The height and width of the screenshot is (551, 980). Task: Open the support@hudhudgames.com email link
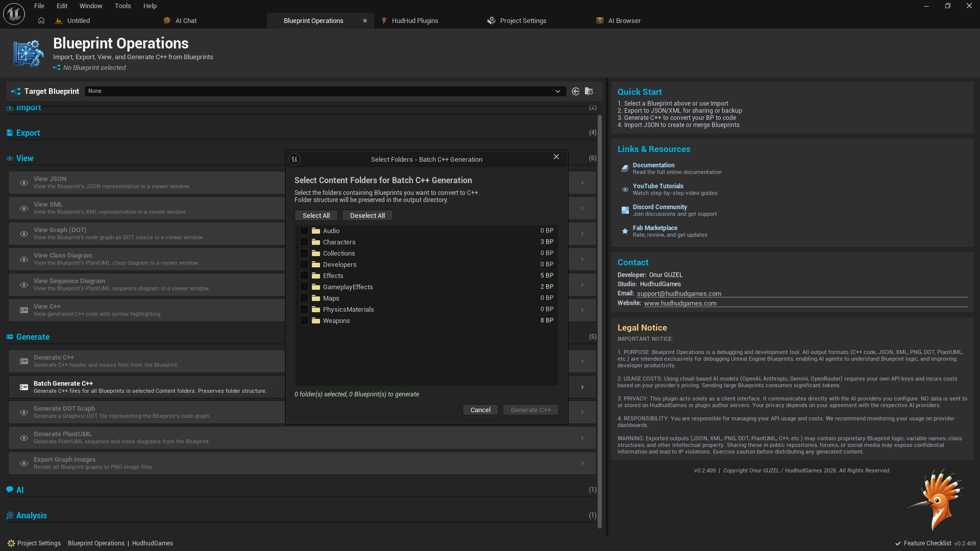(x=679, y=294)
